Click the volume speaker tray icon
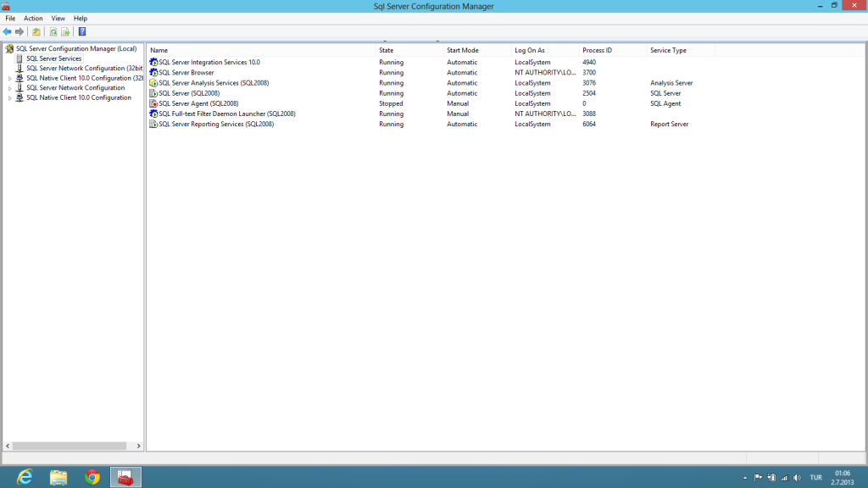Screen dimensions: 868x488 point(797,478)
